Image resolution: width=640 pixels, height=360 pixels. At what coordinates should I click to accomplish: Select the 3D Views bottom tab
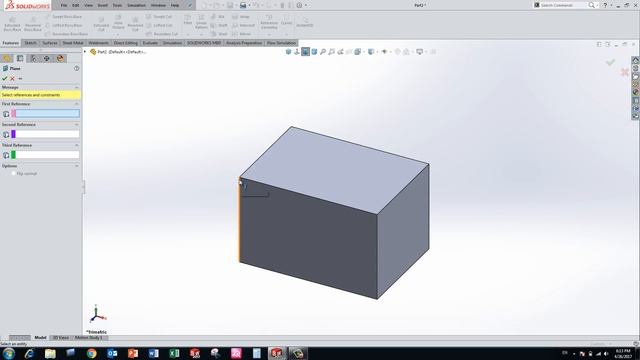pyautogui.click(x=61, y=338)
